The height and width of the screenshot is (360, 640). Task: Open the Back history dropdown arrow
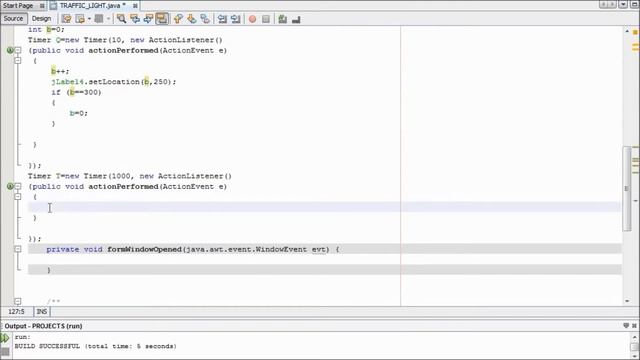[x=89, y=19]
